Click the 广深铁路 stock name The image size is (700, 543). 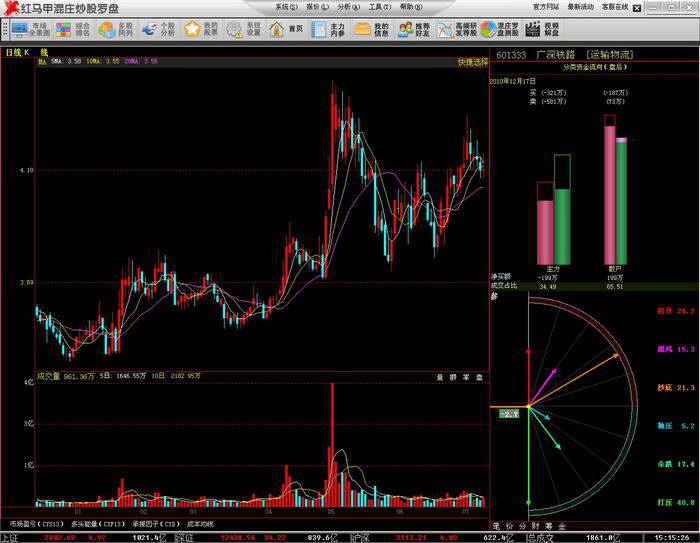(x=555, y=55)
